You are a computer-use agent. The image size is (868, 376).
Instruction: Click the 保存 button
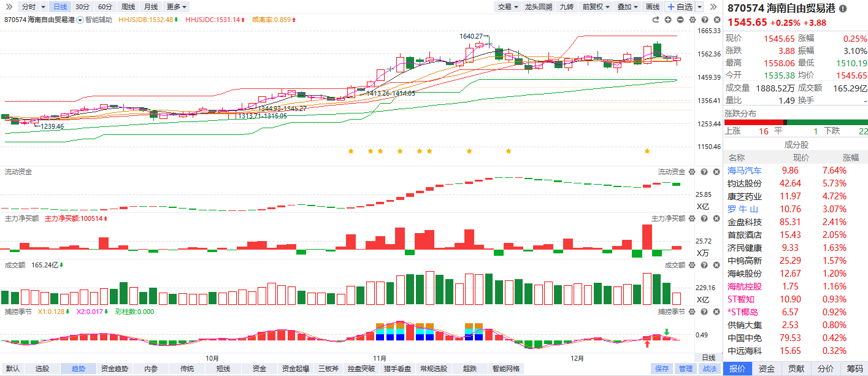662,369
